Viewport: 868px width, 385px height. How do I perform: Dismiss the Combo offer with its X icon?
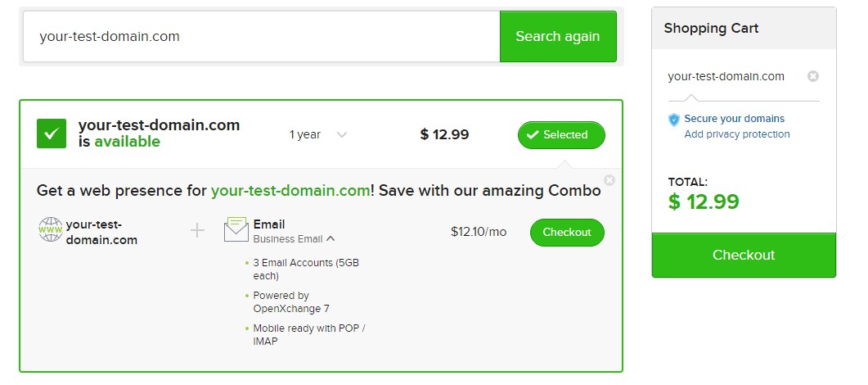(x=609, y=180)
